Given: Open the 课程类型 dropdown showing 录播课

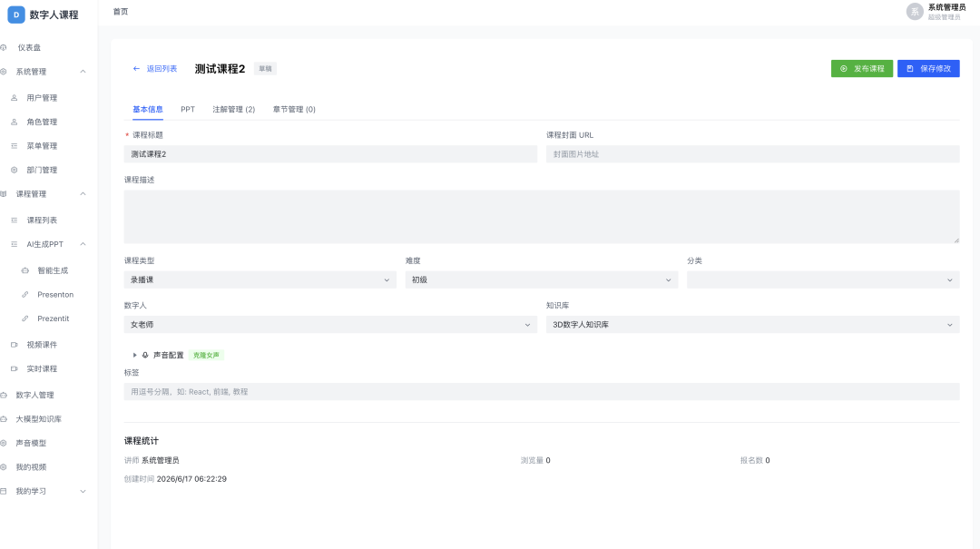Looking at the screenshot, I should point(260,279).
